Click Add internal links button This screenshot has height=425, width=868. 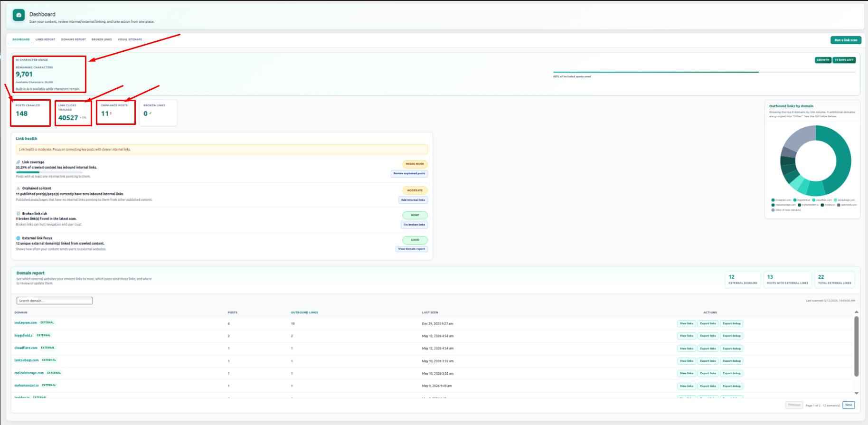(x=413, y=200)
